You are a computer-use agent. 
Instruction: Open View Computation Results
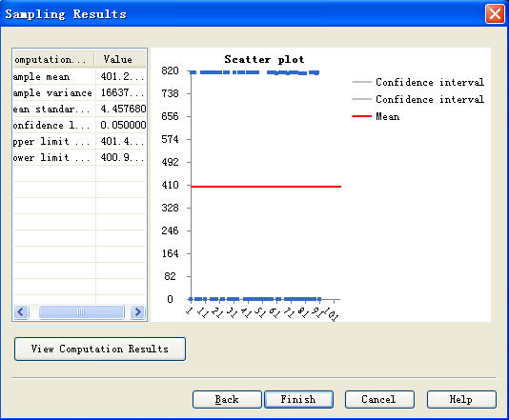click(x=100, y=349)
